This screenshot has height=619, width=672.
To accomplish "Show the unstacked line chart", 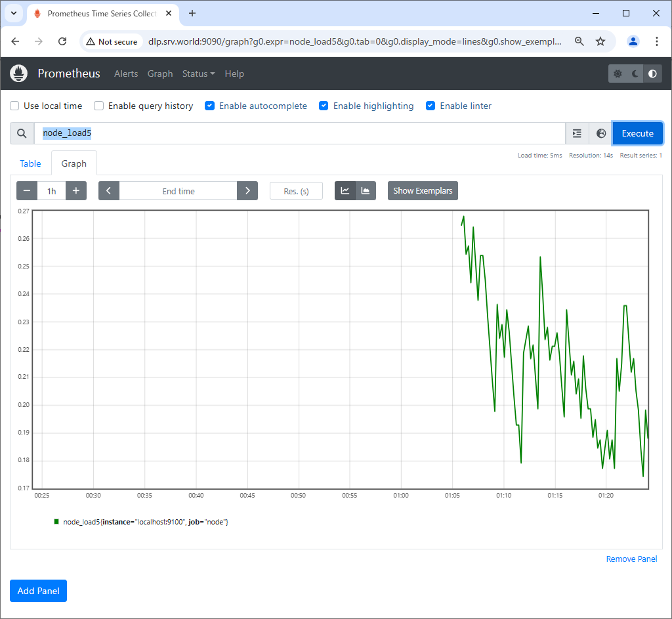I will pyautogui.click(x=345, y=191).
